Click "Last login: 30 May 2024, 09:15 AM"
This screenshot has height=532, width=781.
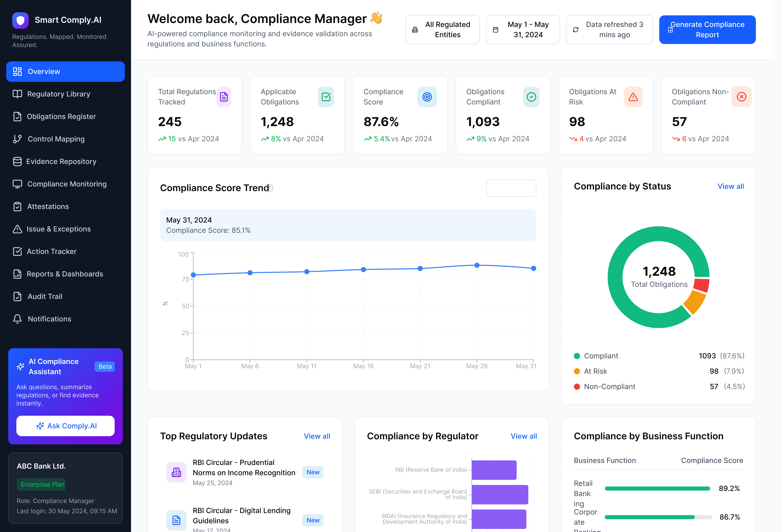(67, 511)
